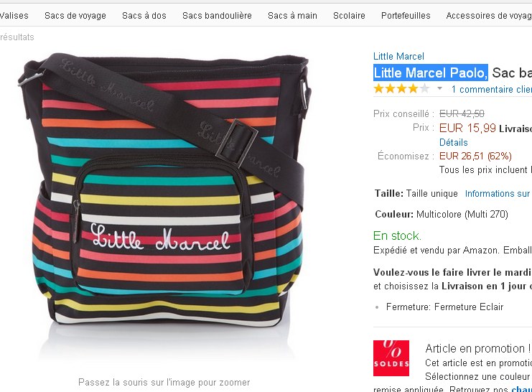Viewport: 532px width, 392px height.
Task: Open the Sacs à dos category
Action: (144, 16)
